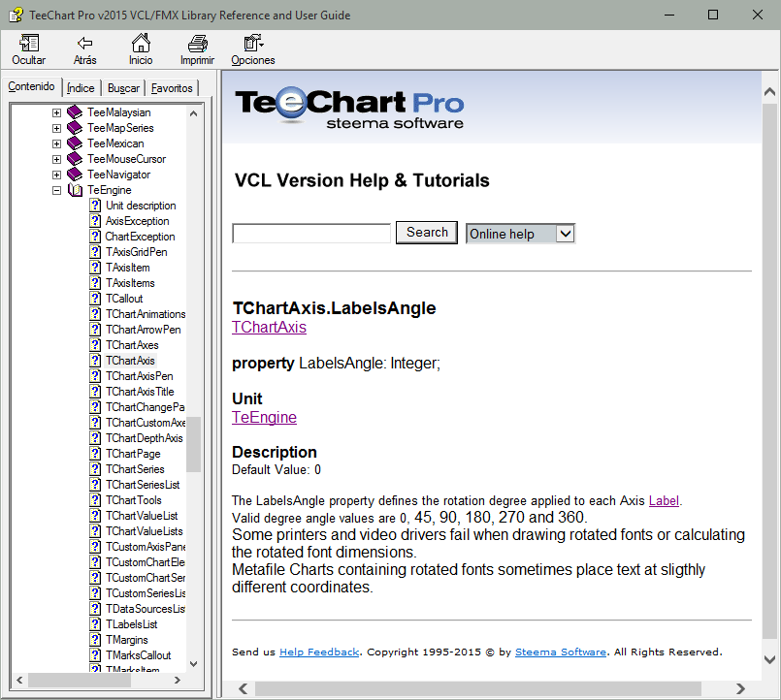Click the search text input field
Image resolution: width=781 pixels, height=700 pixels.
pos(311,234)
